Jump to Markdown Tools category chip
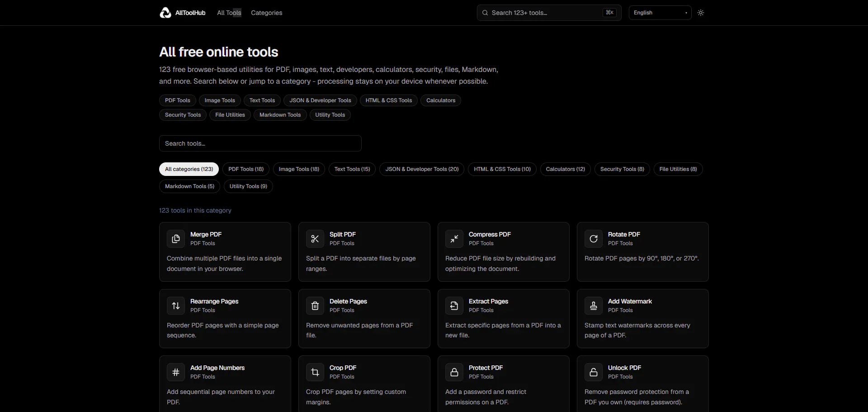This screenshot has height=412, width=868. (280, 115)
